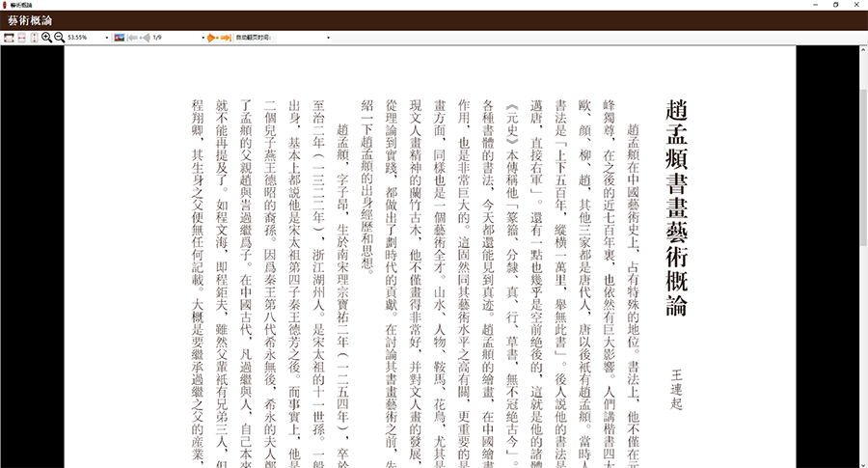868x468 pixels.
Task: Go to the first page arrow
Action: click(132, 38)
